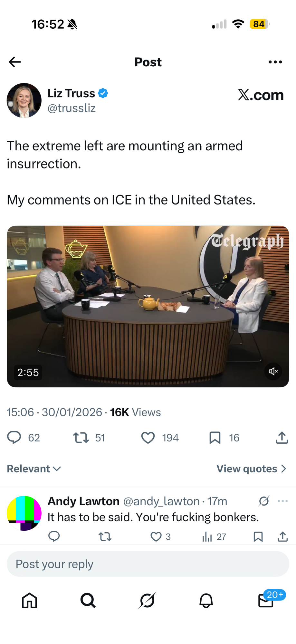Unmute the video with the speaker icon
This screenshot has height=644, width=296.
[x=273, y=371]
